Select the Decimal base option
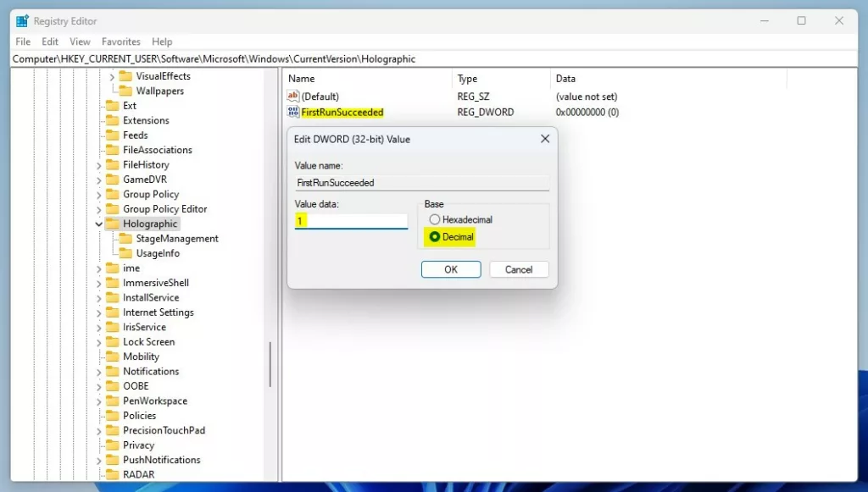868x492 pixels. tap(435, 236)
